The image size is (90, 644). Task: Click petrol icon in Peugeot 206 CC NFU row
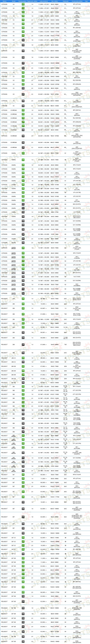[x=23, y=358]
